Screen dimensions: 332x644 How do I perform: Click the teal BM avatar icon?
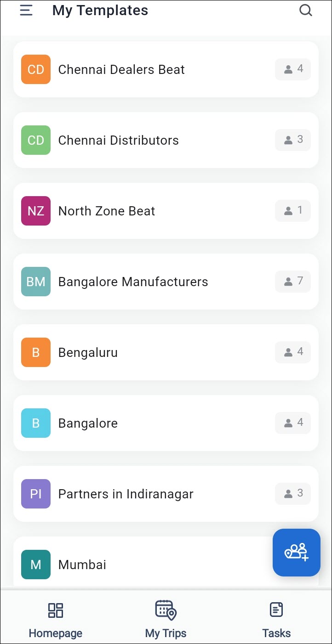point(36,282)
